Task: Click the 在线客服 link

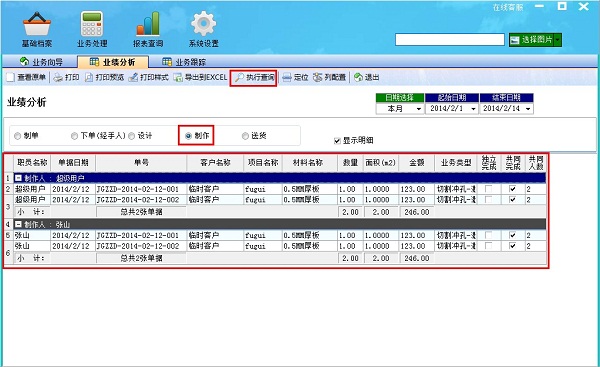Action: pyautogui.click(x=508, y=7)
